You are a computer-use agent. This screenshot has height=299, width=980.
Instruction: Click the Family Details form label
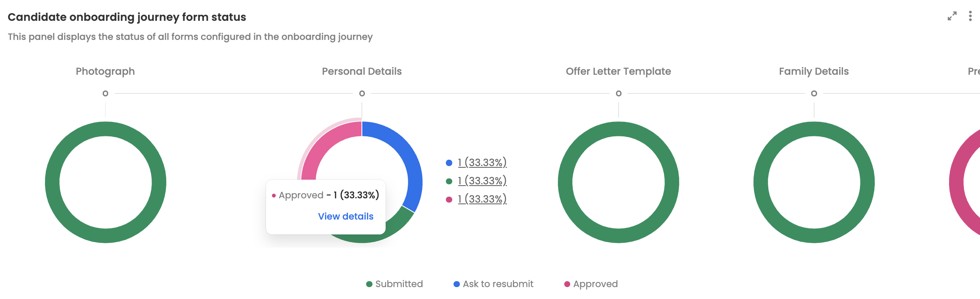814,71
